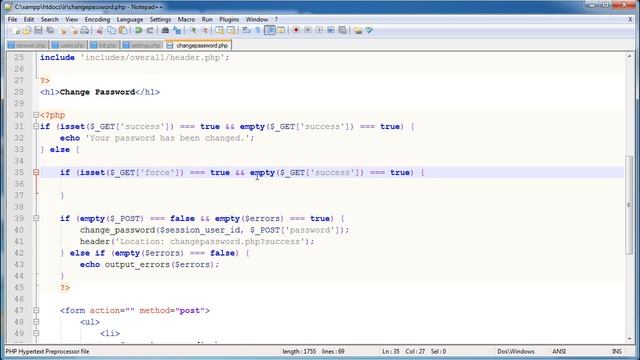Open the Language menu
The width and height of the screenshot is (640, 360).
coord(130,19)
